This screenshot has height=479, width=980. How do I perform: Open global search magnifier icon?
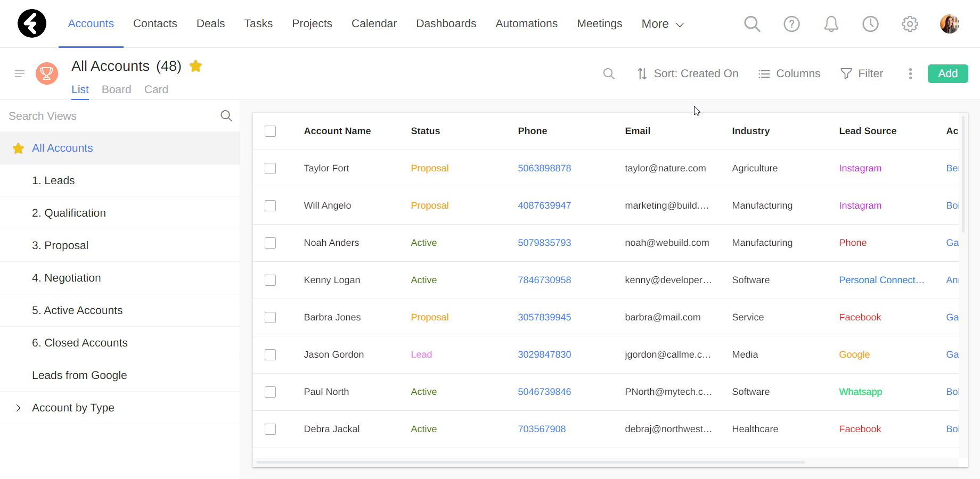click(752, 23)
